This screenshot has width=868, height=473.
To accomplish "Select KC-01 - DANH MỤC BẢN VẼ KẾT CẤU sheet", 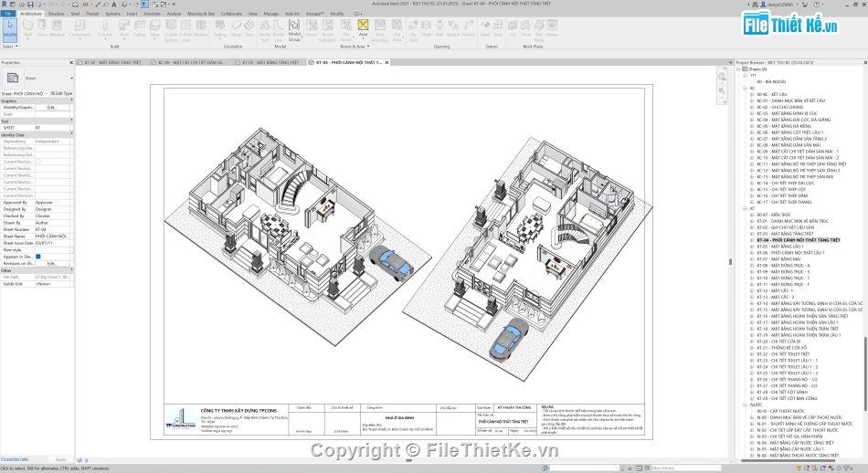I will 791,100.
